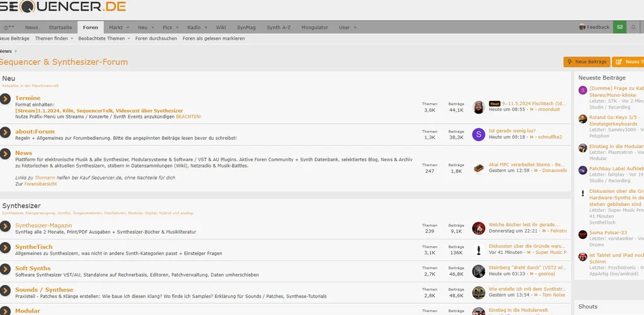Click the Termine forum node icon
Viewport: 644px width, 315px height.
(x=4, y=99)
